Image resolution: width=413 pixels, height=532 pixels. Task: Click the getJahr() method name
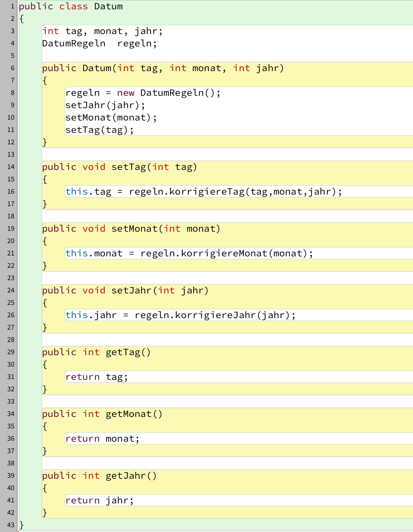[x=126, y=476]
